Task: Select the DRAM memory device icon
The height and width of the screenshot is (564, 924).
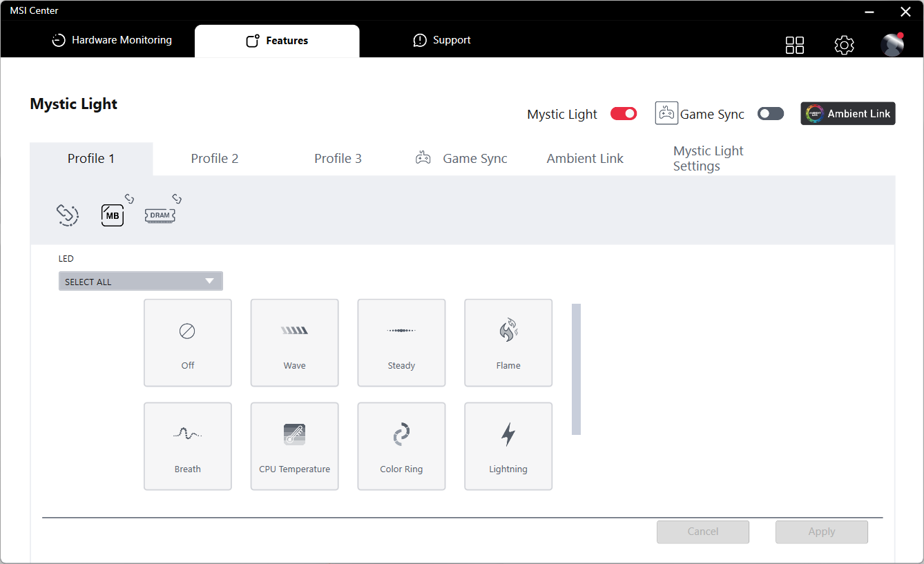Action: click(160, 215)
